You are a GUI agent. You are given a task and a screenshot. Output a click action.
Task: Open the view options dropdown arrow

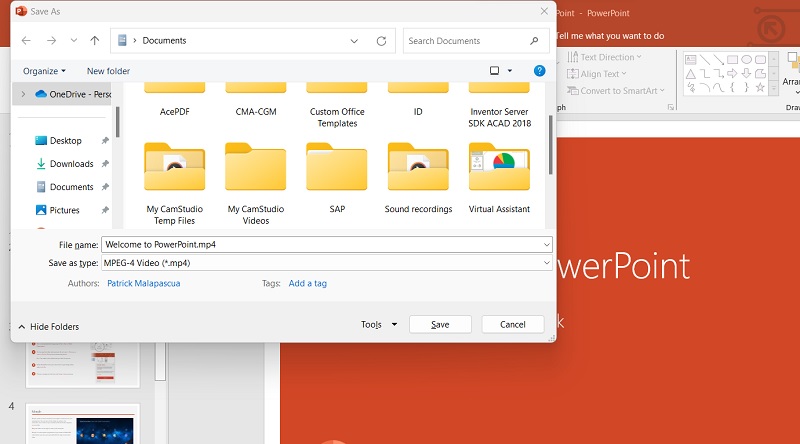(510, 70)
